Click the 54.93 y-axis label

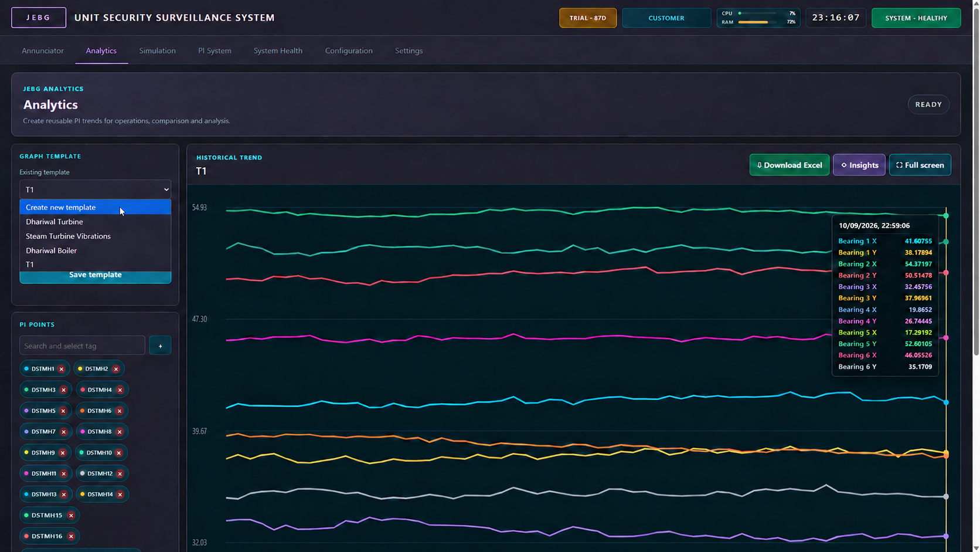[199, 208]
